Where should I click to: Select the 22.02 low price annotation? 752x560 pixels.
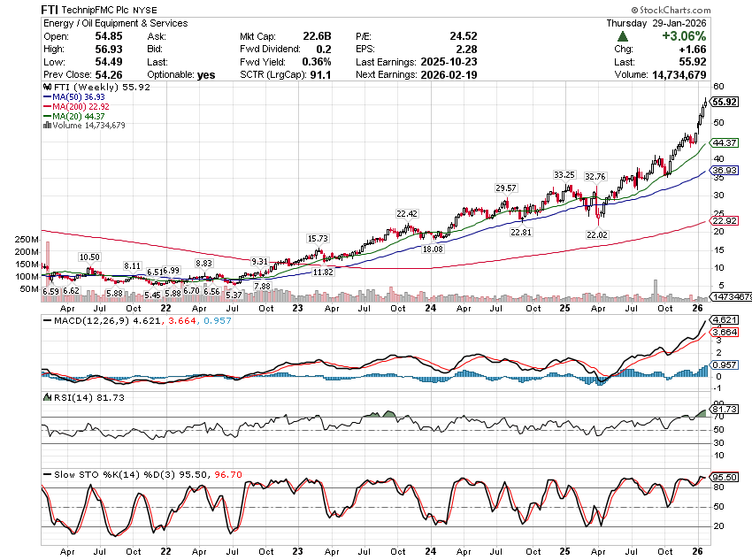pos(598,234)
